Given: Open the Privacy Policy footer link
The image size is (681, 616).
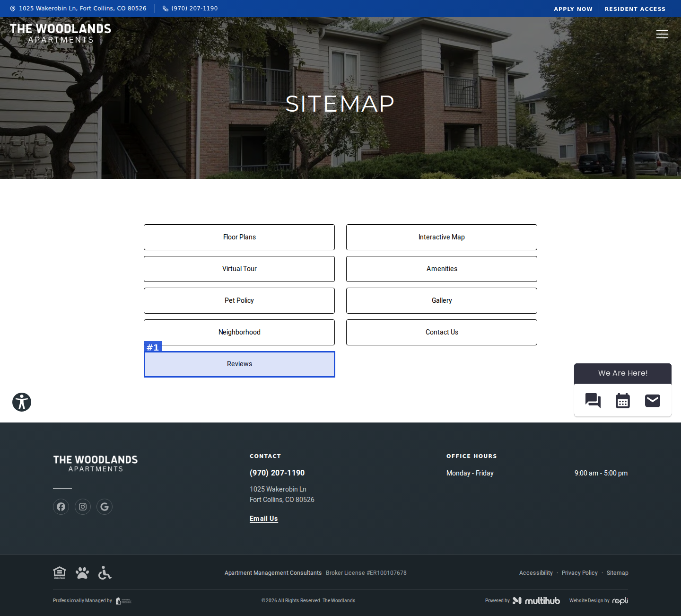Looking at the screenshot, I should pyautogui.click(x=580, y=573).
